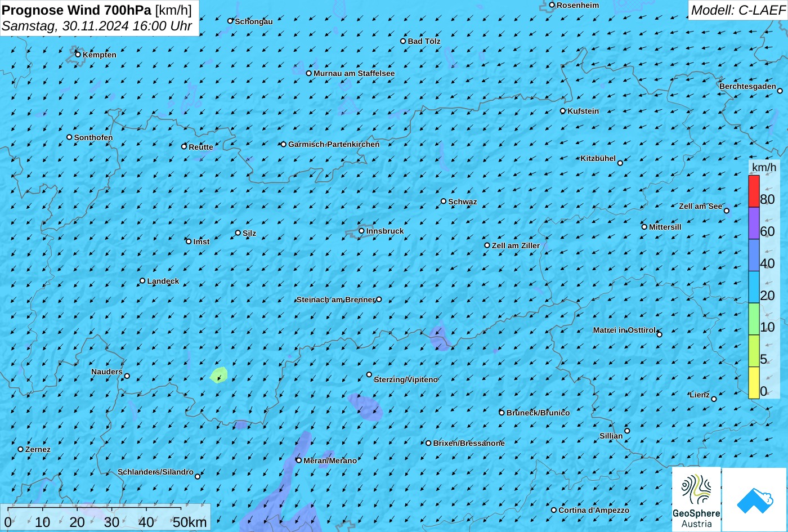Click the 'Imst' label
This screenshot has height=532, width=788.
pos(202,242)
